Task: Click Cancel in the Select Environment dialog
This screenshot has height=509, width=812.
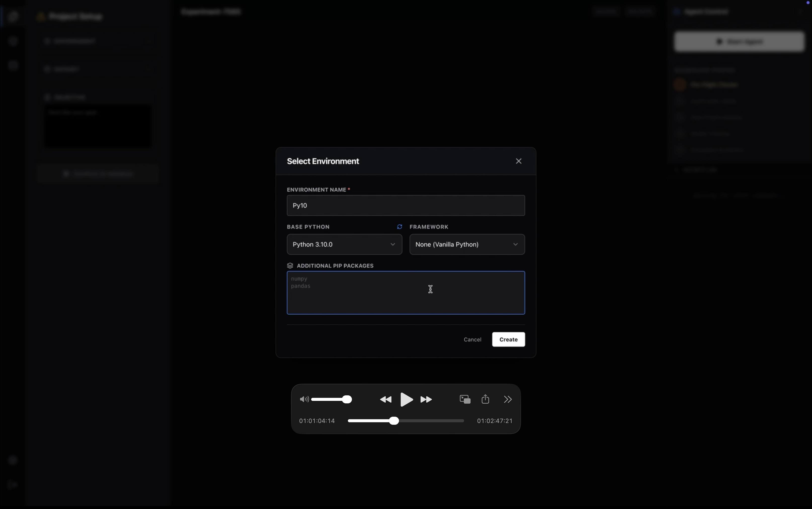Action: pos(472,339)
